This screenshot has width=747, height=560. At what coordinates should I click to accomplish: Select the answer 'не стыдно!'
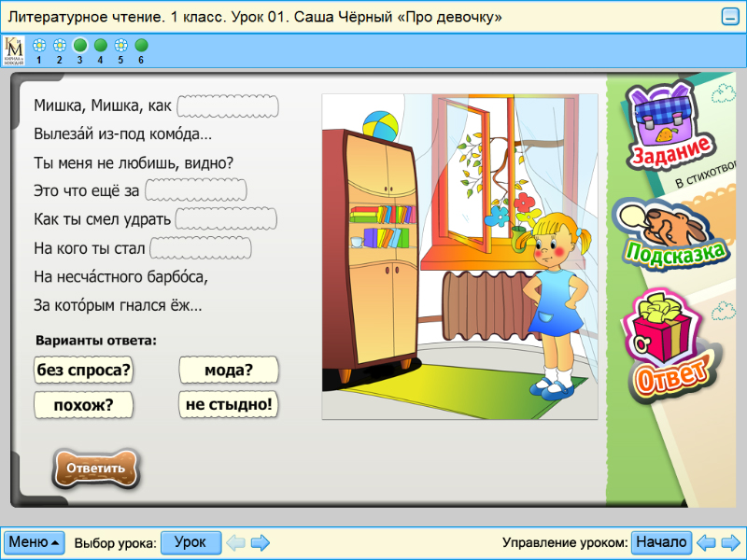(230, 404)
